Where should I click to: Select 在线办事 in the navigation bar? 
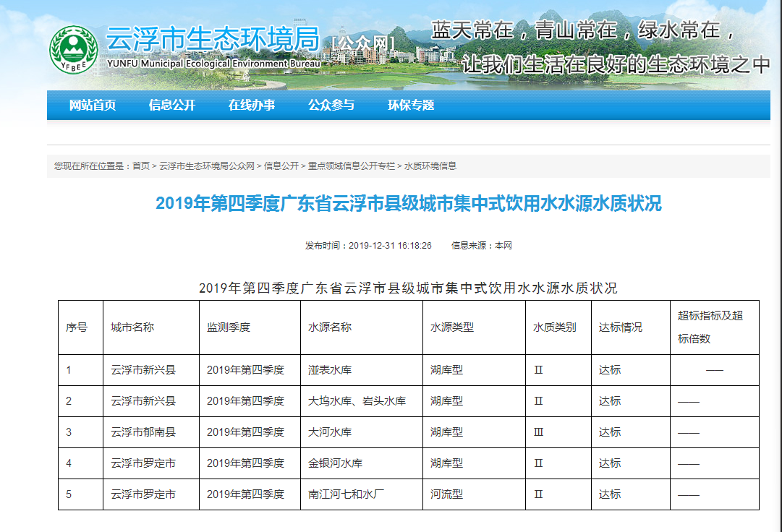[252, 106]
